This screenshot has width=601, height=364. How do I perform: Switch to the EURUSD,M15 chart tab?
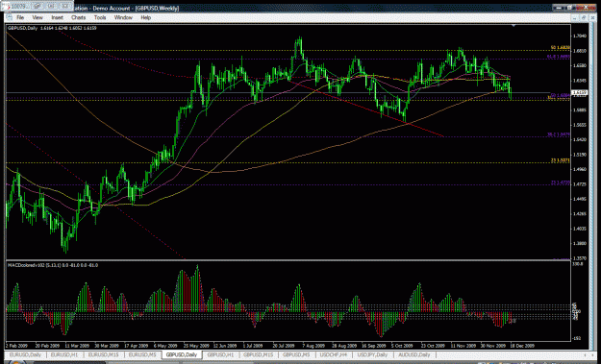tap(104, 354)
